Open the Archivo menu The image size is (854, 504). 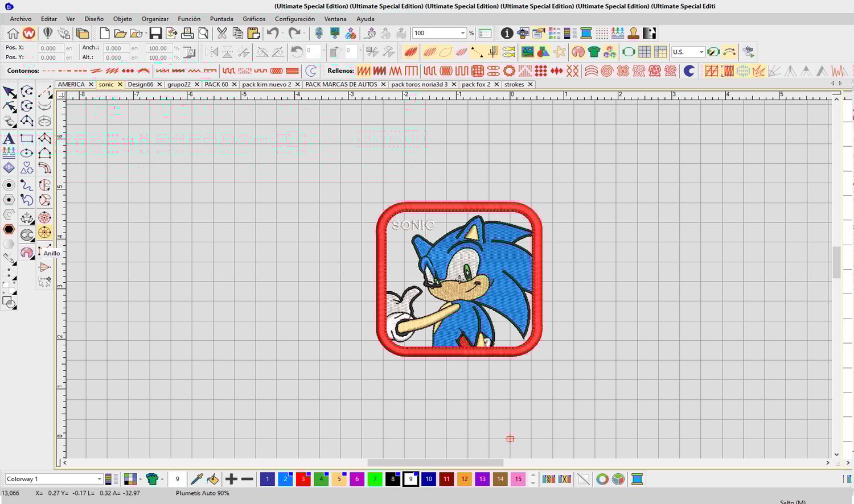20,19
